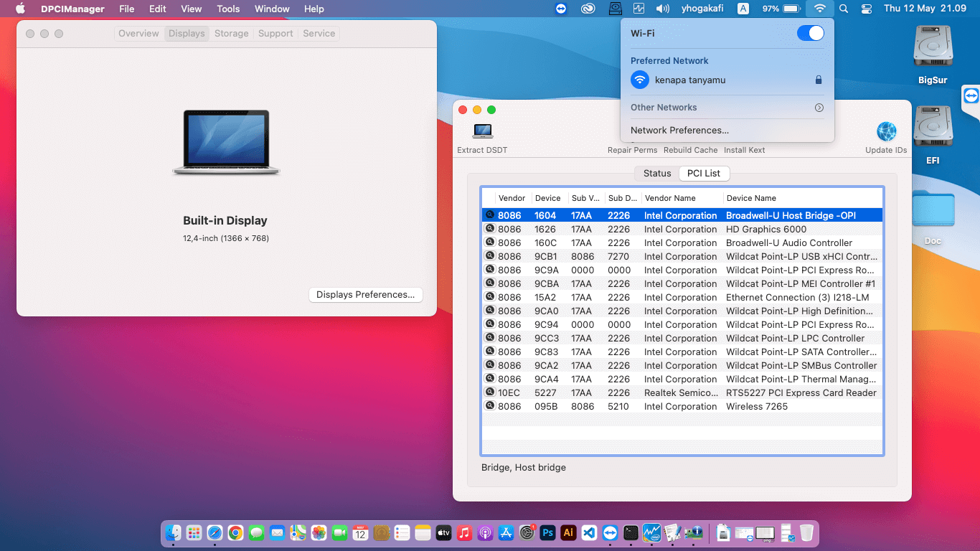Open TeamViewer icon in the menu bar

pyautogui.click(x=561, y=9)
